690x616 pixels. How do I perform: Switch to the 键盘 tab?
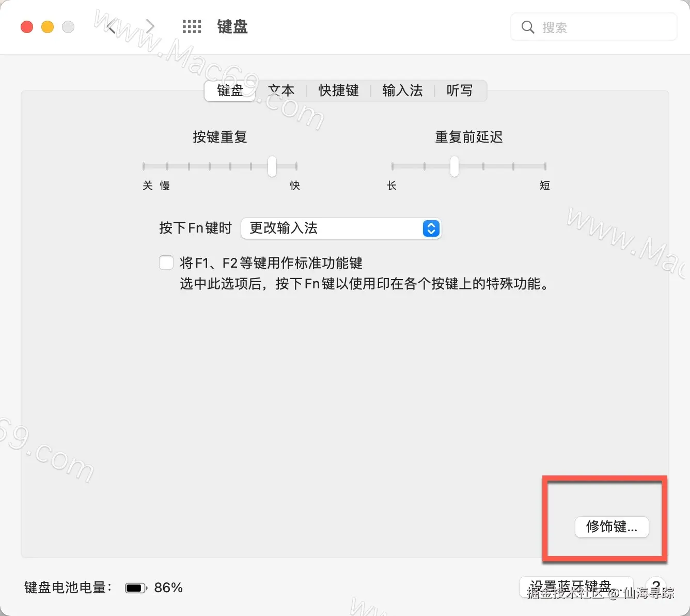[x=230, y=91]
